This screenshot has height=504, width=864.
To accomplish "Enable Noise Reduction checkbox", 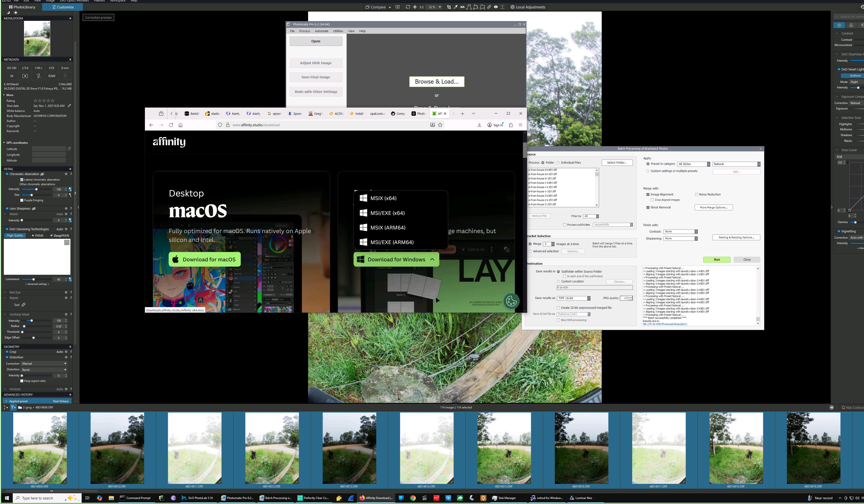I will (696, 195).
